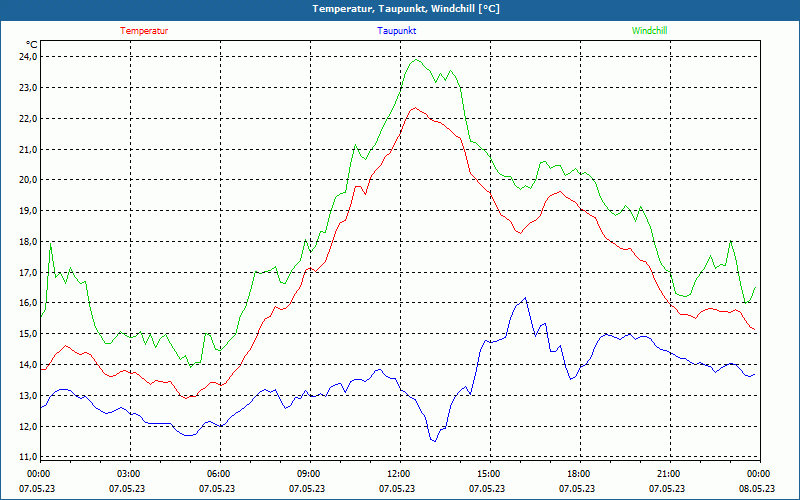800x500 pixels.
Task: Click the °C unit label above the y-axis
Action: 32,44
